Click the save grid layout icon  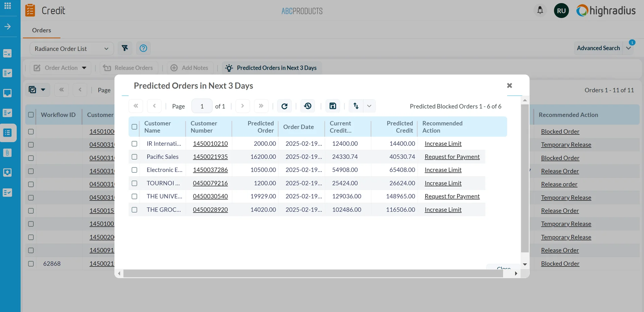point(333,106)
